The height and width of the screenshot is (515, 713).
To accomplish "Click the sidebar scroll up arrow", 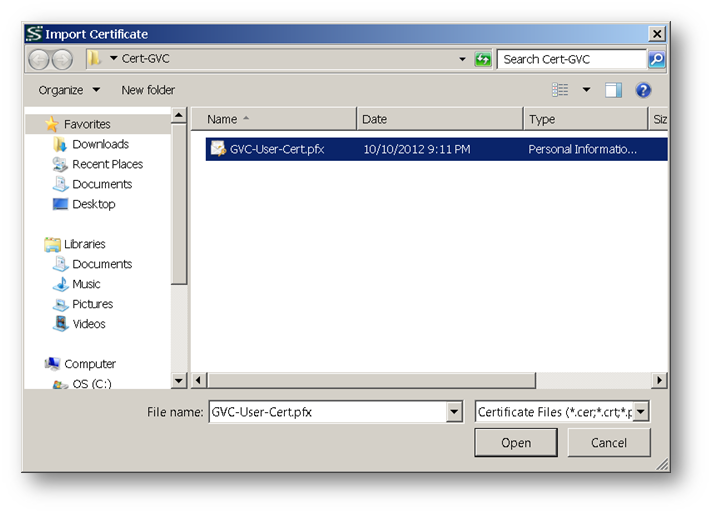I will (x=179, y=115).
